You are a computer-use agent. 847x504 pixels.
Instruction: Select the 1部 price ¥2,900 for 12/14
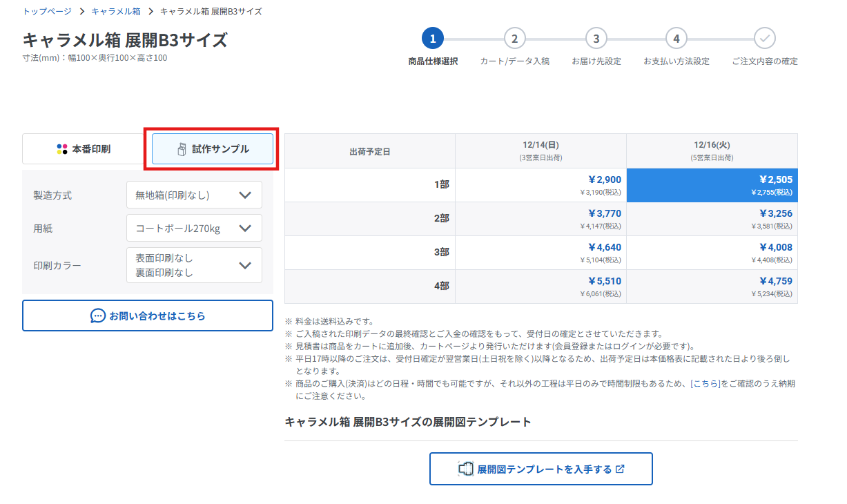tap(541, 185)
